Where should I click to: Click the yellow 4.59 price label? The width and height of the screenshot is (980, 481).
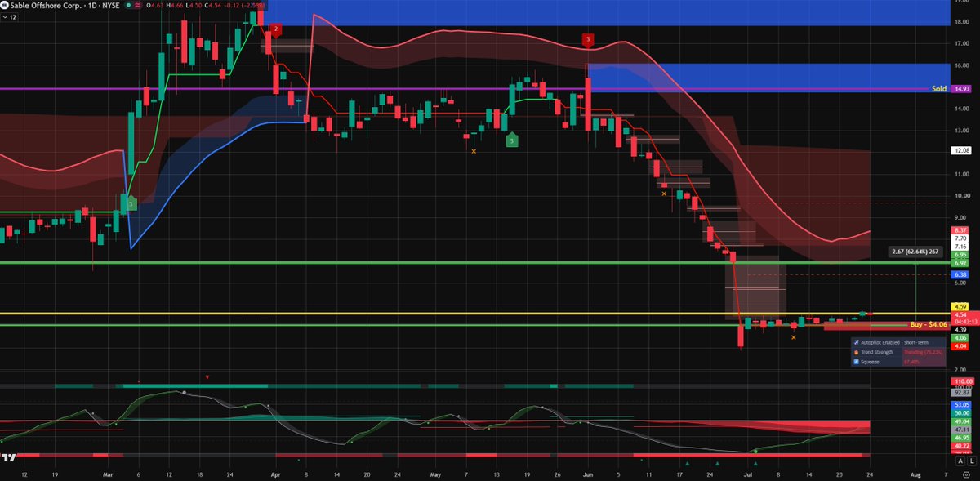point(960,306)
